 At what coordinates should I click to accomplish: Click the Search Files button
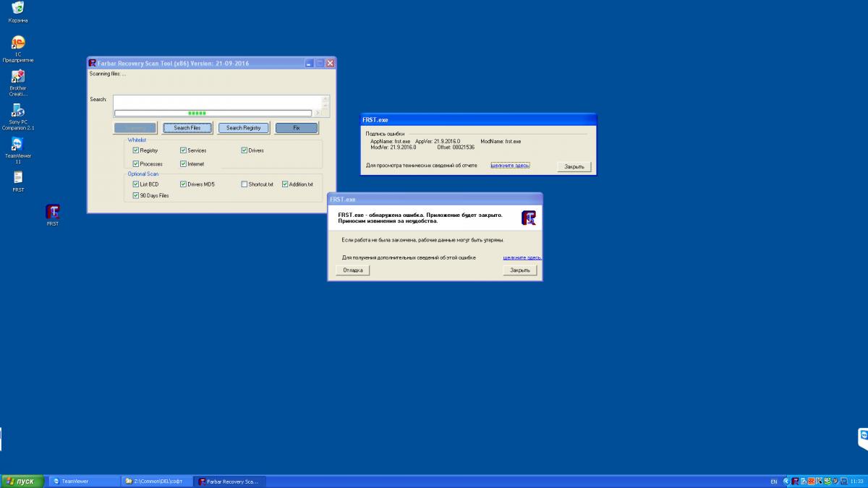[187, 128]
